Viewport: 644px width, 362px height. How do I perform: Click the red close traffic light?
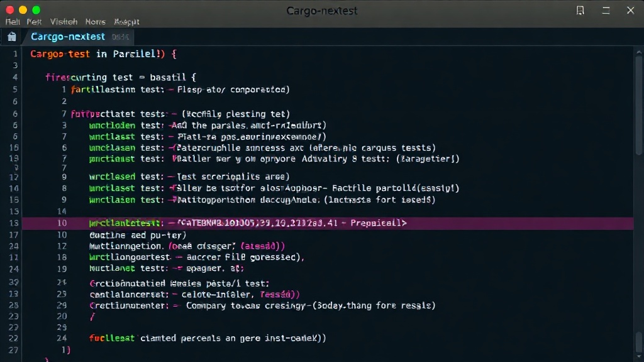click(10, 10)
